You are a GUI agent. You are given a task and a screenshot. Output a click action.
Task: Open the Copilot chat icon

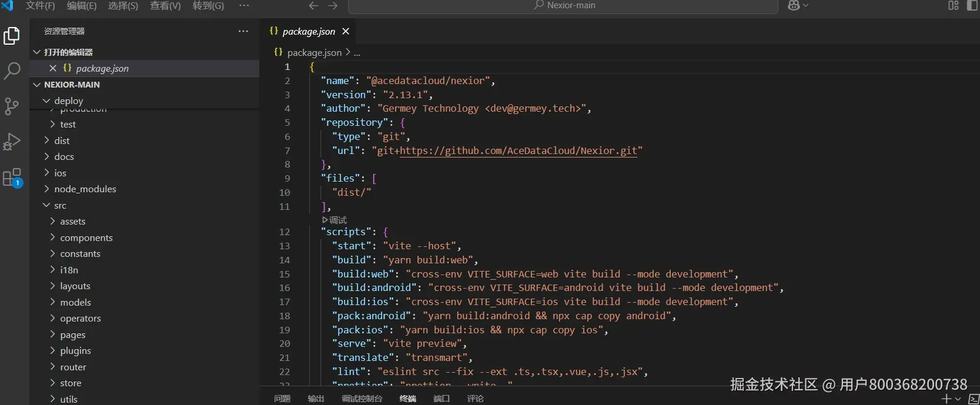tap(794, 5)
